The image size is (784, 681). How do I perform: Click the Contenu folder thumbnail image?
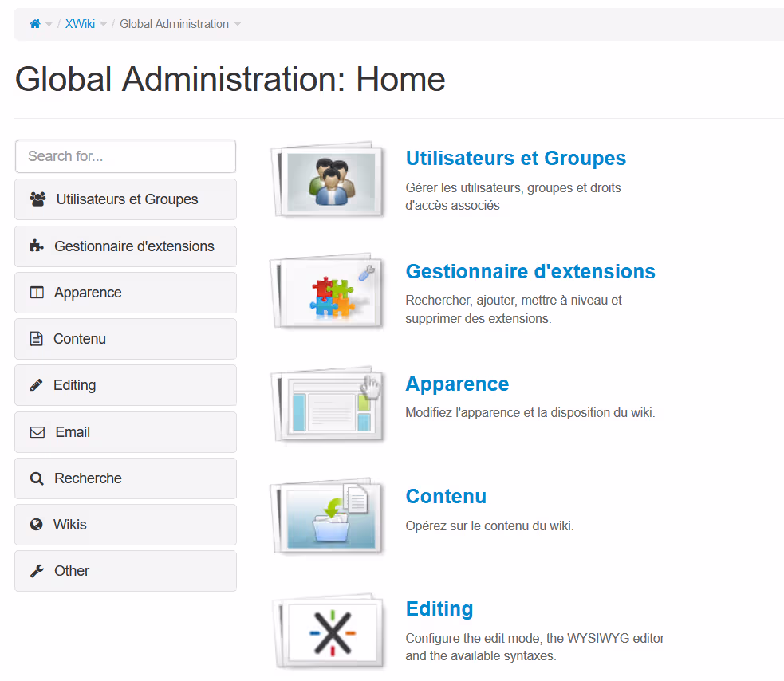tap(329, 519)
